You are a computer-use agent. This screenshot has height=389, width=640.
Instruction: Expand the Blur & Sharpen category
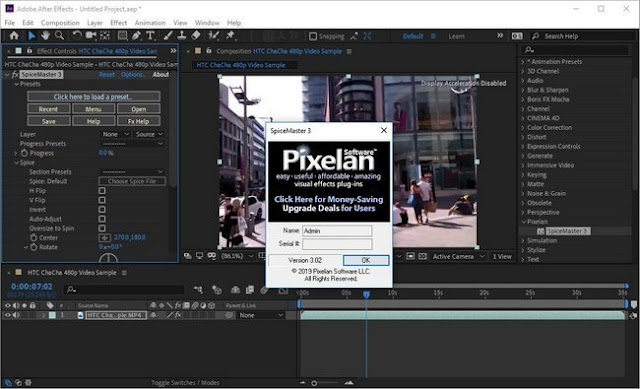(523, 90)
